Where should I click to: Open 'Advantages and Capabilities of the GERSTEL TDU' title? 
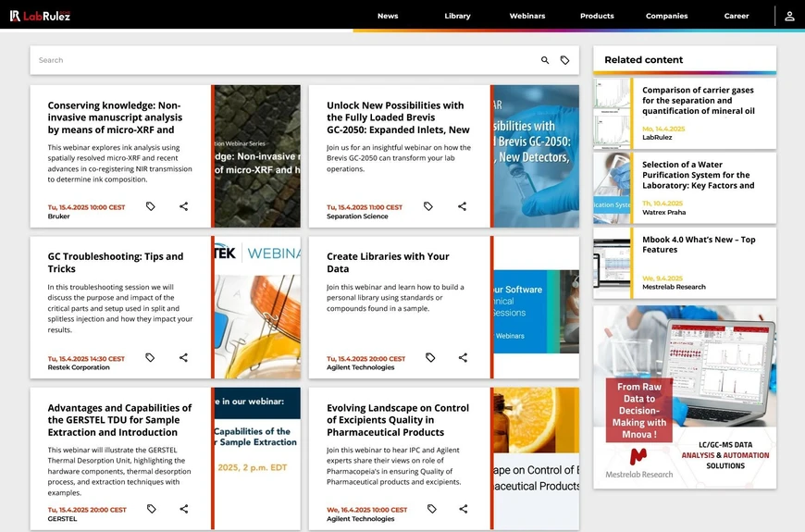pyautogui.click(x=119, y=420)
